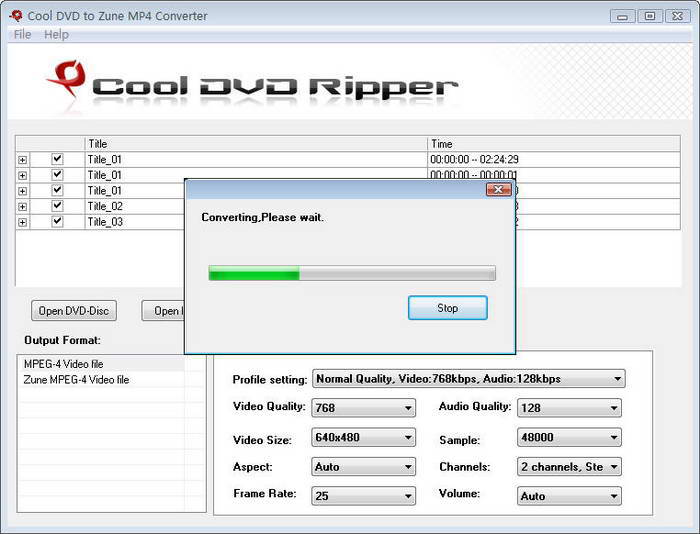Select MPEG-4 Video file output format
Viewport: 700px width, 534px height.
point(63,364)
